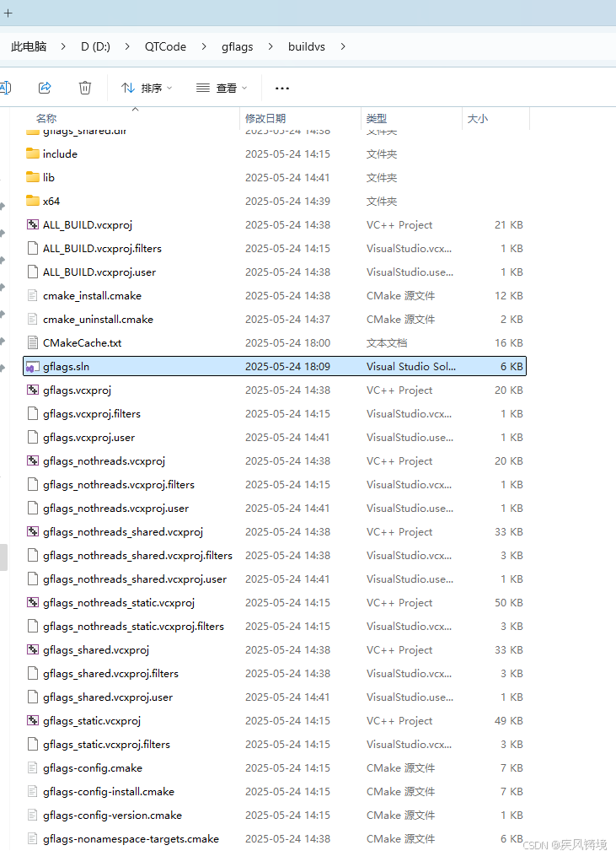This screenshot has height=856, width=616.
Task: Click the 文本文档 type of CMakeCache.txt
Action: pyautogui.click(x=387, y=343)
